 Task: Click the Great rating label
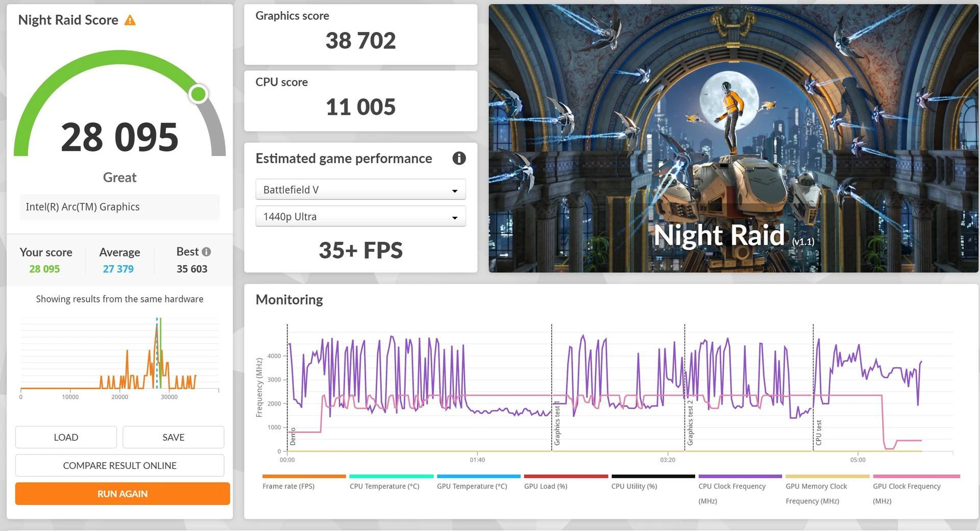119,178
